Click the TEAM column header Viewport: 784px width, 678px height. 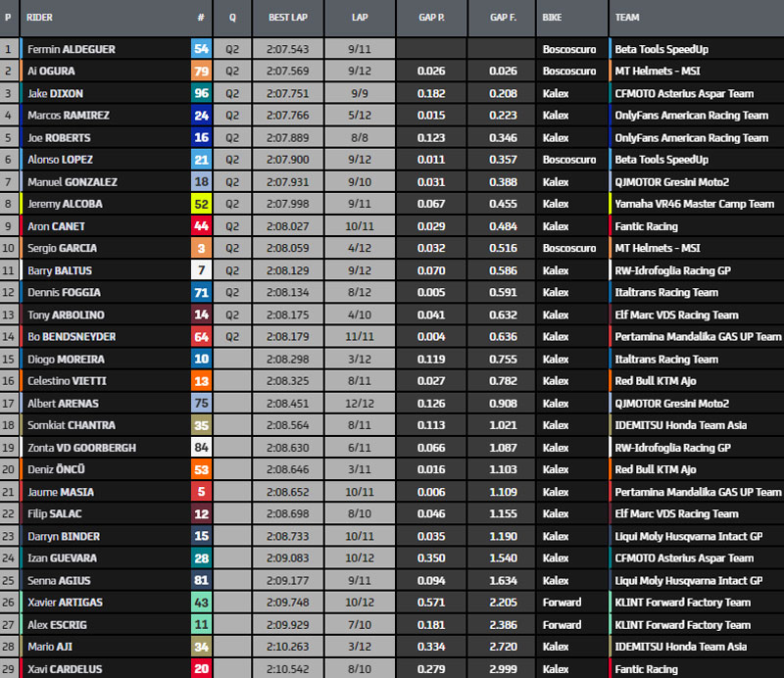pyautogui.click(x=628, y=18)
